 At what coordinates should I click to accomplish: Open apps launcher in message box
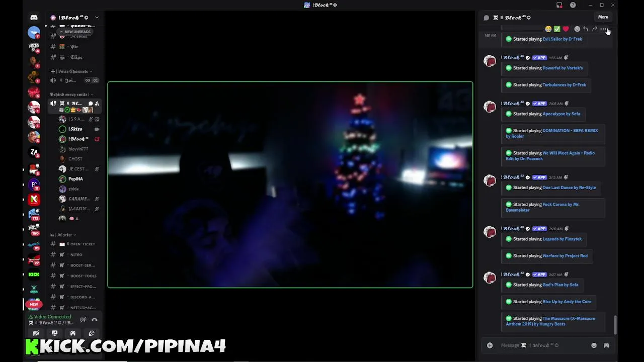click(x=606, y=345)
